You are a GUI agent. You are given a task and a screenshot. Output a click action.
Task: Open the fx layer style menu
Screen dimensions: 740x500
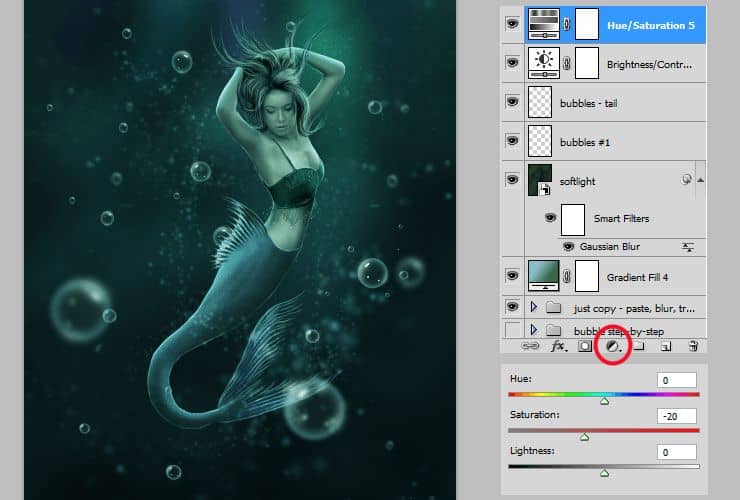(558, 347)
